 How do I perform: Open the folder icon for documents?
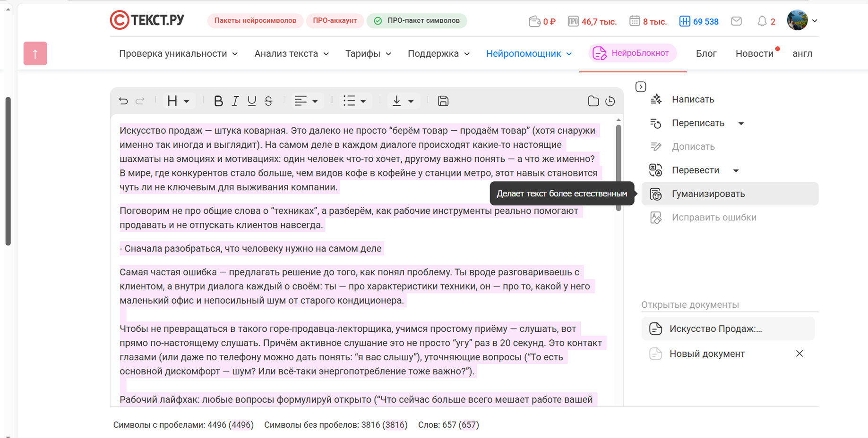[593, 101]
